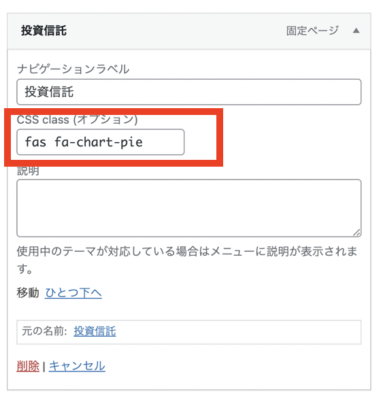Click the CSS class (オプション) field label
The image size is (381, 400).
[77, 119]
